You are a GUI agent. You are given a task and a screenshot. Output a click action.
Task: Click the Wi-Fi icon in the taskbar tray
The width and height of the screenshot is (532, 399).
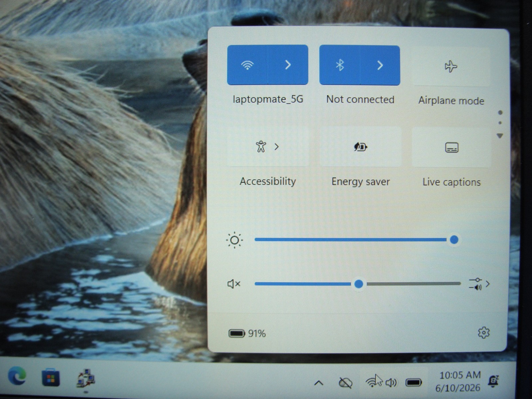click(x=372, y=382)
